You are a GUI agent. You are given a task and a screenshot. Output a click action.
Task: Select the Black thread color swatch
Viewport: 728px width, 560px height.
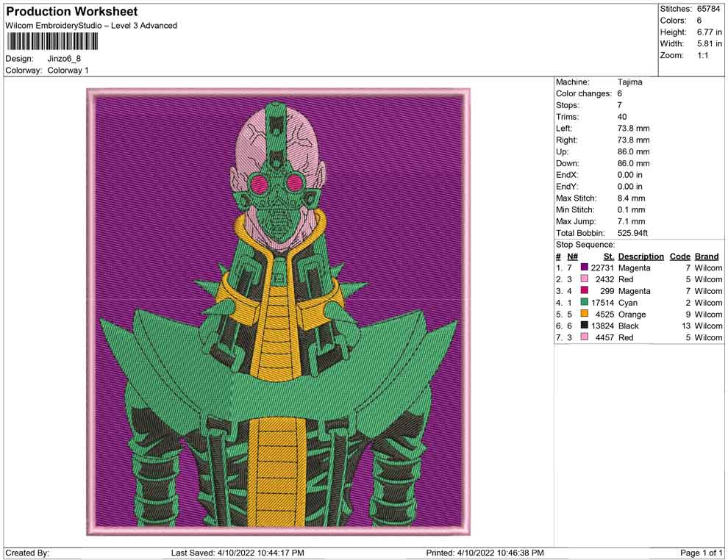coord(585,326)
